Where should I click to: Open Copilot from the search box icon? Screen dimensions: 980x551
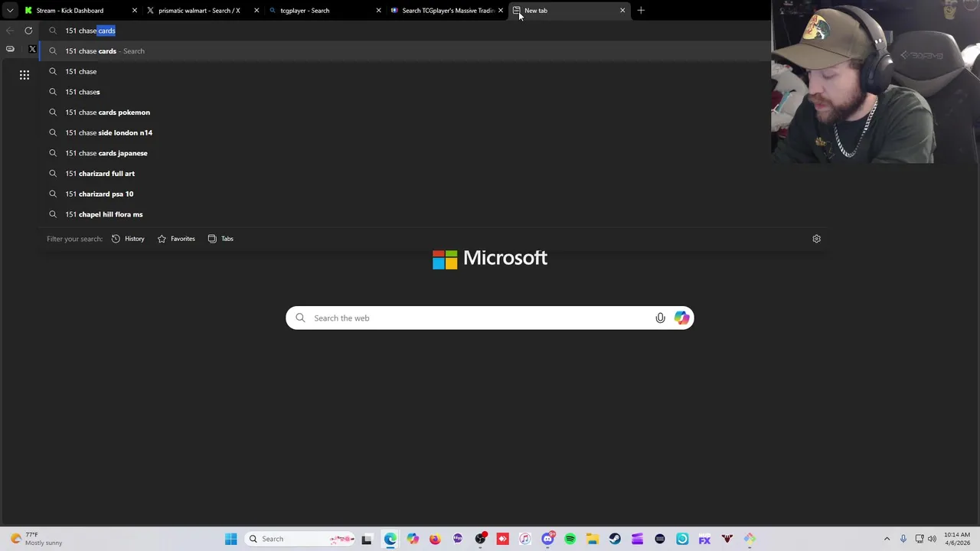click(681, 318)
